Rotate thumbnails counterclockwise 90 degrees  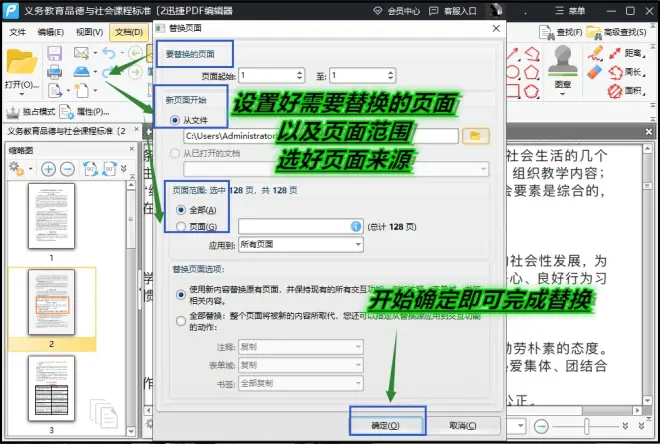[x=90, y=169]
